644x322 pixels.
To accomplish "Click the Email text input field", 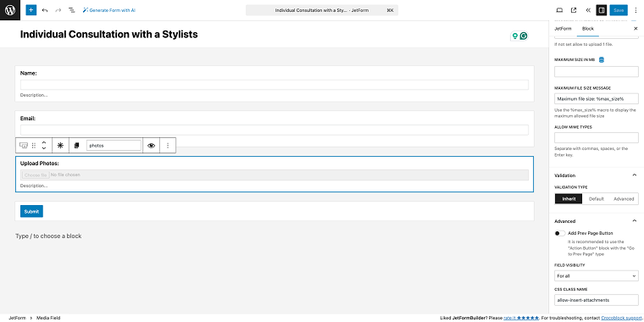I will [x=275, y=130].
